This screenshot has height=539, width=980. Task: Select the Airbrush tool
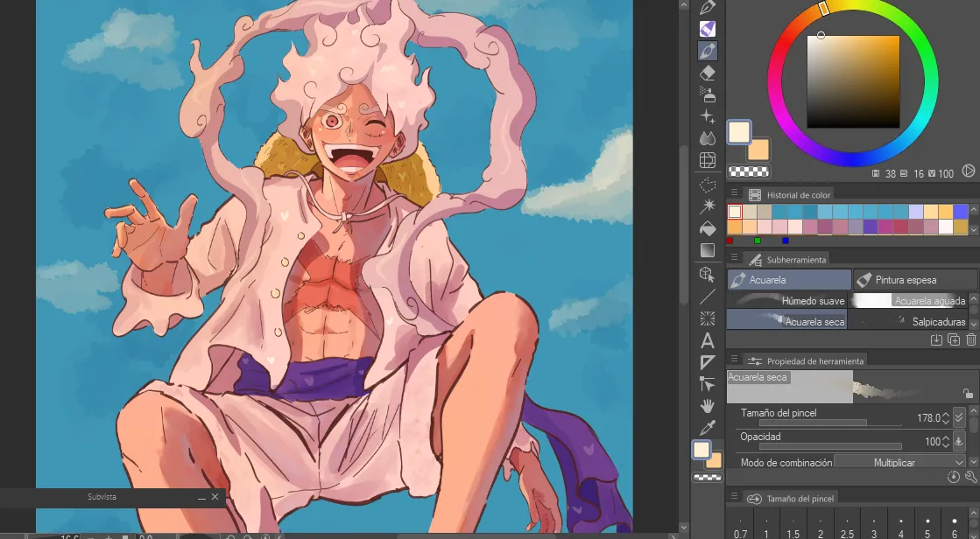708,94
